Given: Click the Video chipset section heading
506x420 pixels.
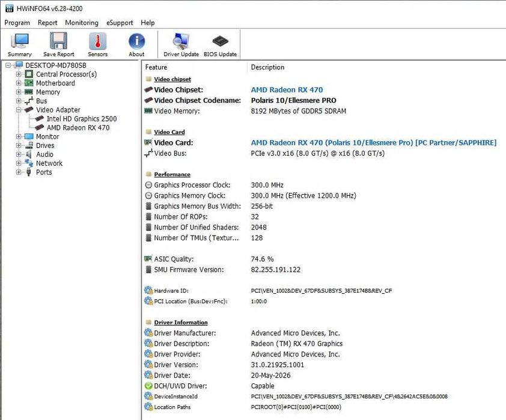Looking at the screenshot, I should pyautogui.click(x=172, y=79).
